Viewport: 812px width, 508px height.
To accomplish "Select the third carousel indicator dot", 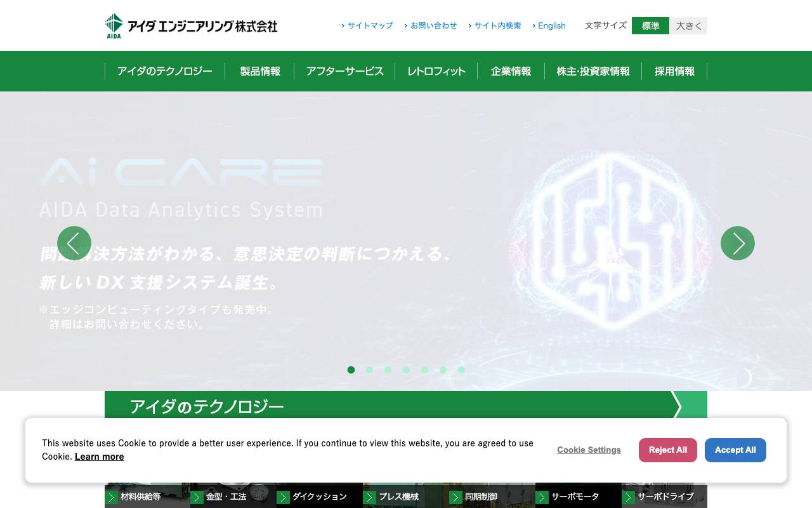I will (388, 370).
